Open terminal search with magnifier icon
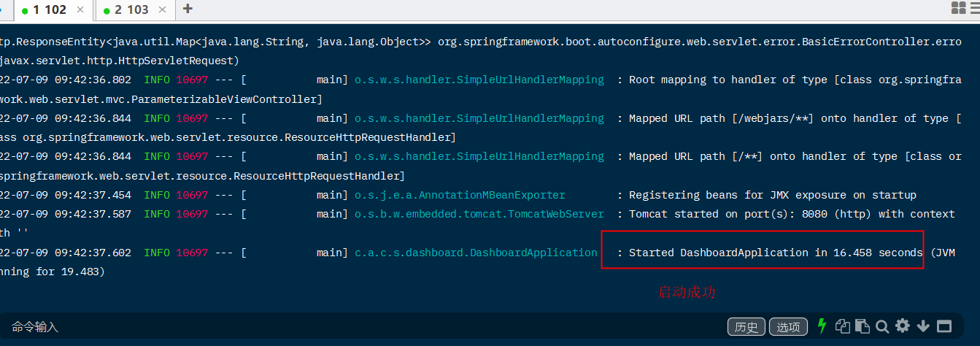Image resolution: width=980 pixels, height=346 pixels. pos(882,326)
